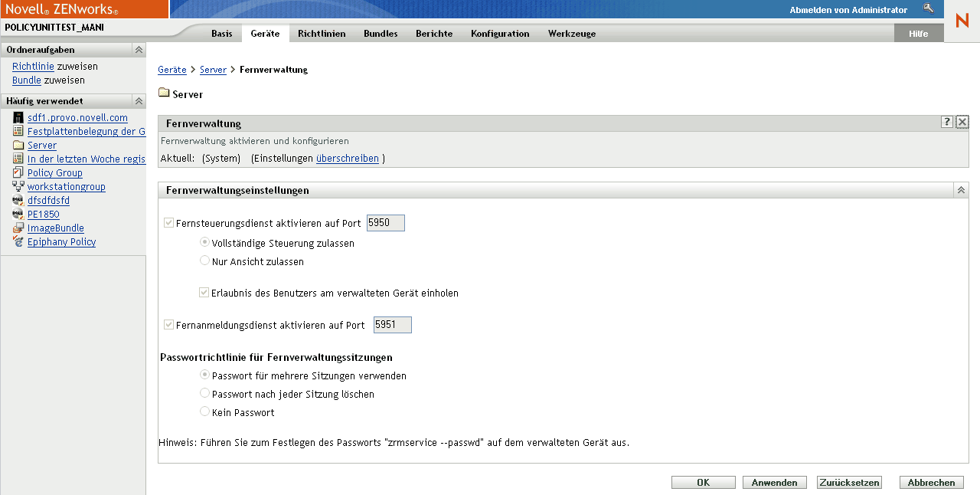
Task: Open In der letzten Woche regis link
Action: tap(87, 159)
